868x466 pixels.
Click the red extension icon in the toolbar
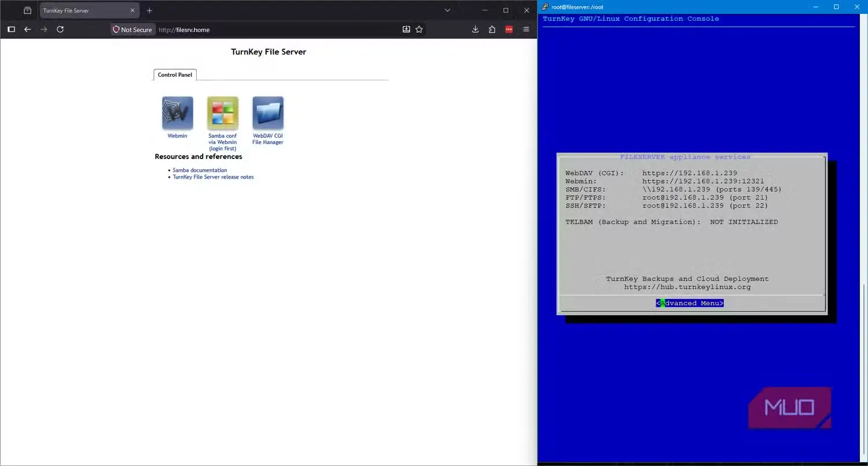509,29
